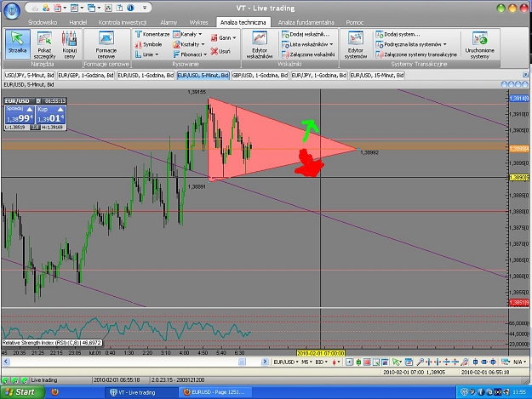Click green candle icon in chart toolbar
The image size is (532, 399).
click(x=358, y=362)
